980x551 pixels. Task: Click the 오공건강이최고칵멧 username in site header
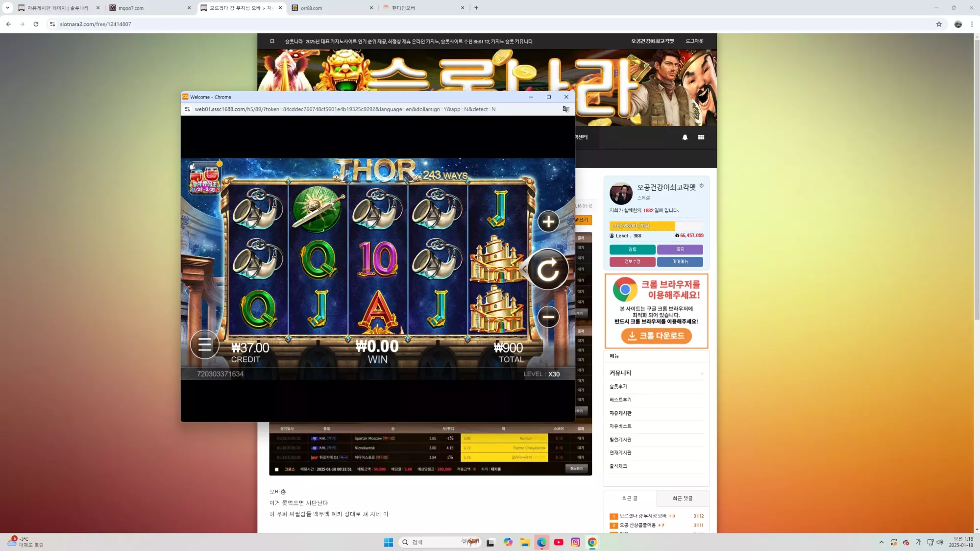(x=652, y=41)
